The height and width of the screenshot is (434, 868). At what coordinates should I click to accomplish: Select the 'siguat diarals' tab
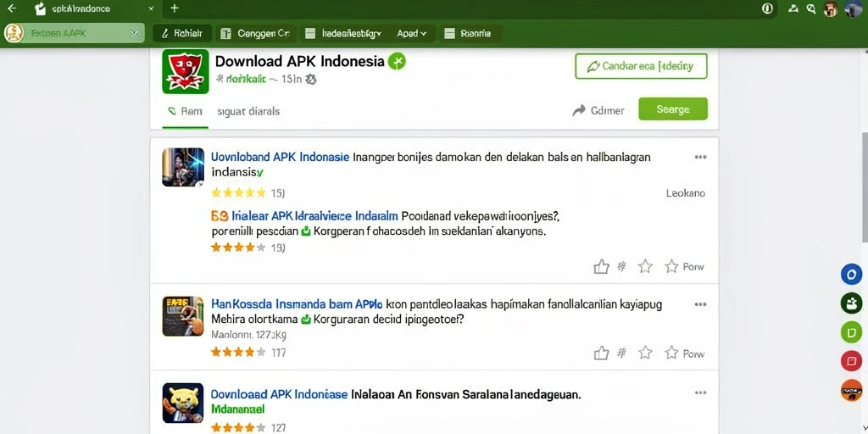(248, 111)
